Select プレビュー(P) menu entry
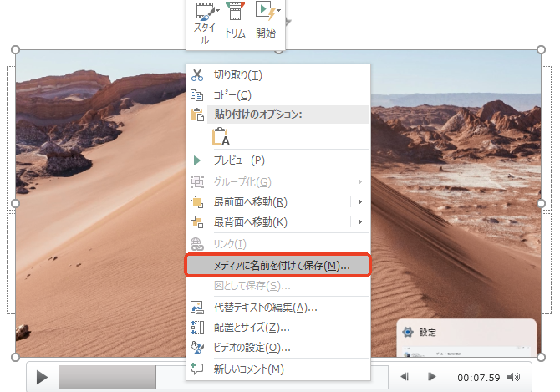 (x=277, y=160)
